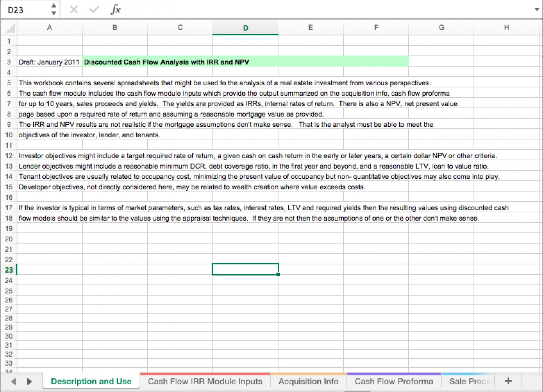Select column E header
The width and height of the screenshot is (543, 392).
[311, 28]
